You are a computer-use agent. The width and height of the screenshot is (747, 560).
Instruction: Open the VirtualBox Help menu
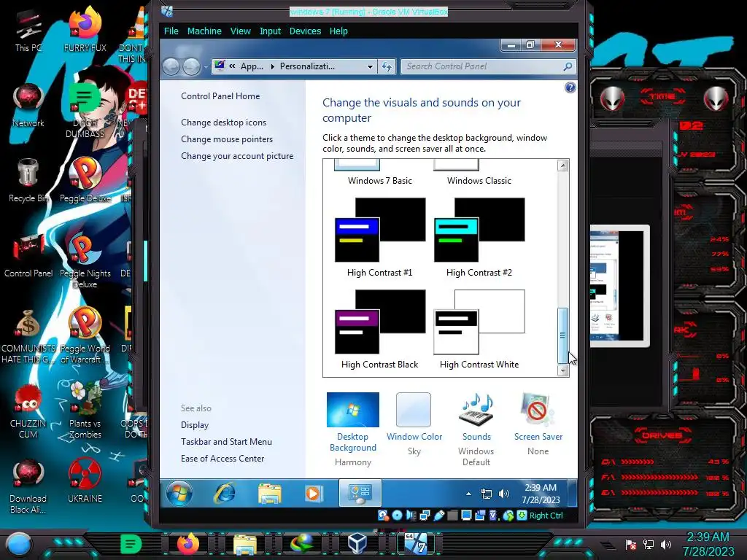click(x=338, y=31)
